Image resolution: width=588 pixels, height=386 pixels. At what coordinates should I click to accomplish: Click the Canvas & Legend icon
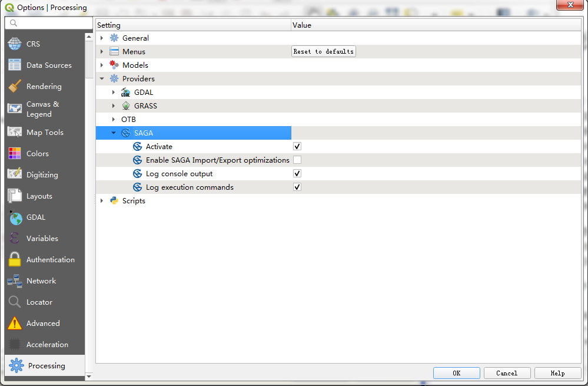(x=15, y=109)
